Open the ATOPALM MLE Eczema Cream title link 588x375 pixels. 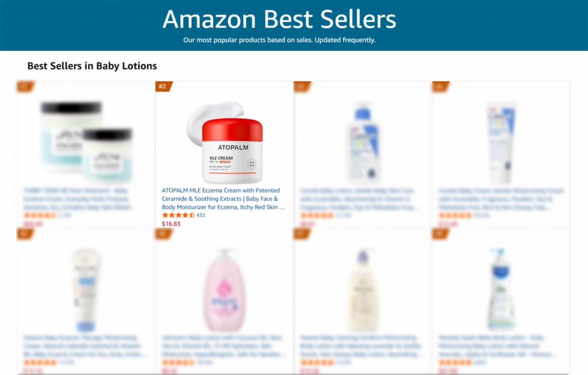pos(223,199)
